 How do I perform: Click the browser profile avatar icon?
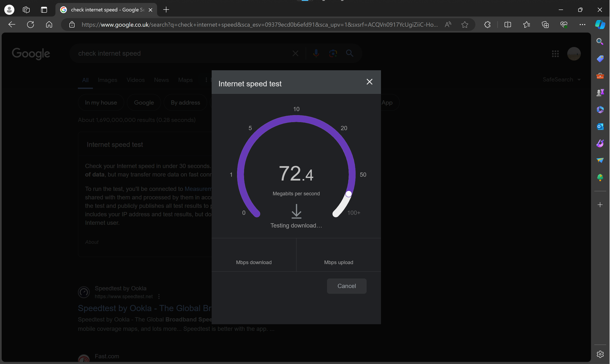click(9, 10)
